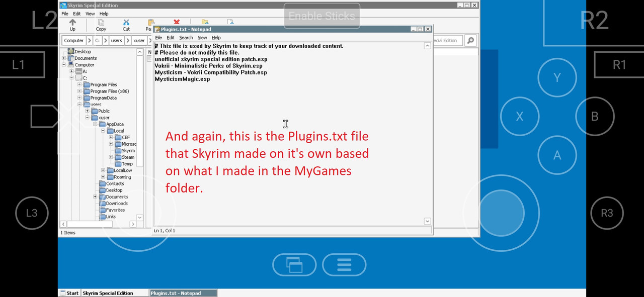Open Notepad Search menu
Viewport: 644px width, 297px height.
(x=186, y=38)
